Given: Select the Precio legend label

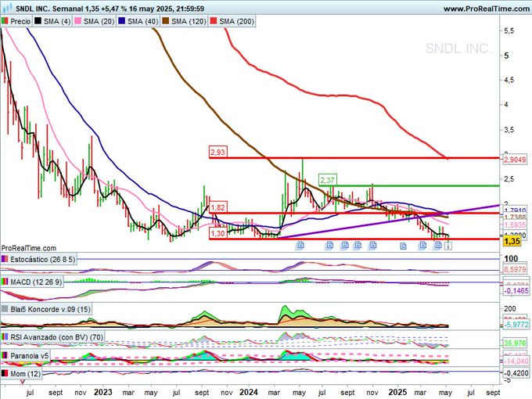Looking at the screenshot, I should [20, 21].
